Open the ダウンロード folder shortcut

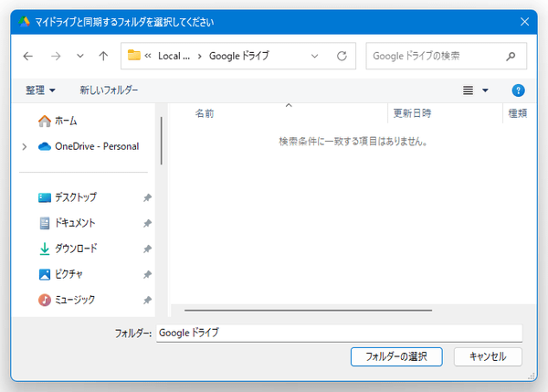pyautogui.click(x=75, y=249)
